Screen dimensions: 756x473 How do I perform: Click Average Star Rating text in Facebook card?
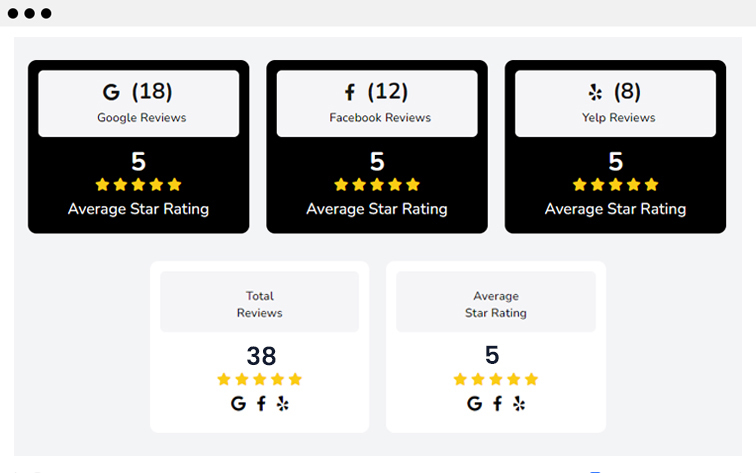click(x=377, y=209)
